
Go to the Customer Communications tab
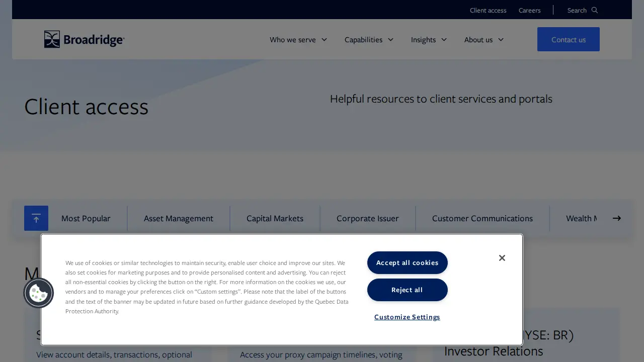tap(482, 218)
